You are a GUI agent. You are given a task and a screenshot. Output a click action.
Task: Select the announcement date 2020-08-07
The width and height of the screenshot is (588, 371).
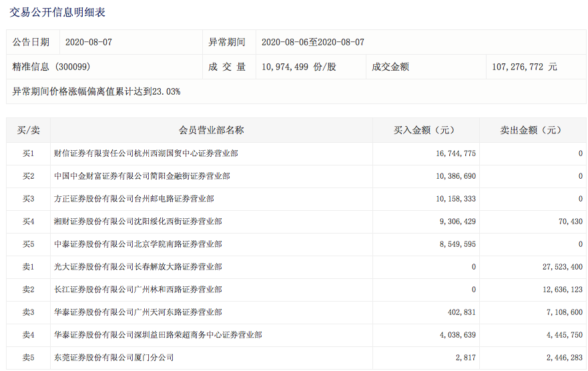click(x=89, y=42)
